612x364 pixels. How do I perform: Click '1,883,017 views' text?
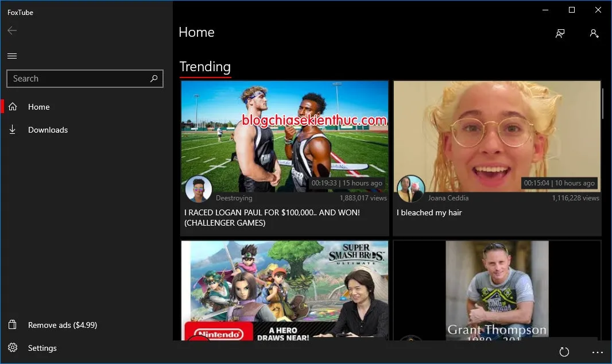363,198
